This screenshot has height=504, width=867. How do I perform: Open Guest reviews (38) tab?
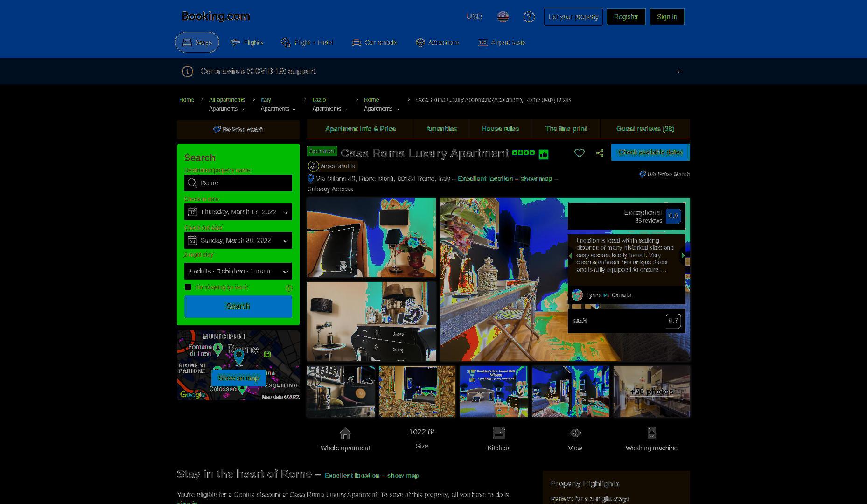[645, 129]
